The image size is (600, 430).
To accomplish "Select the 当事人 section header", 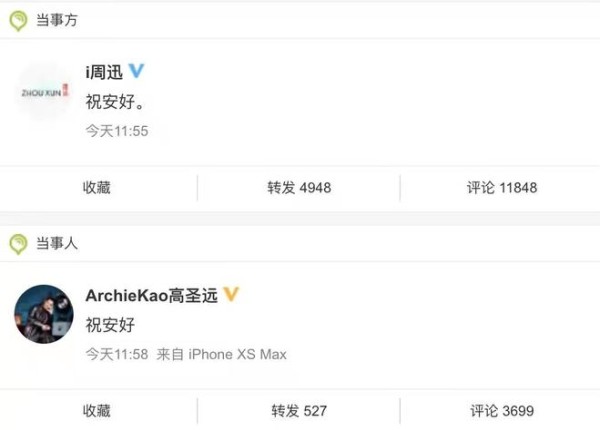I will click(x=57, y=243).
